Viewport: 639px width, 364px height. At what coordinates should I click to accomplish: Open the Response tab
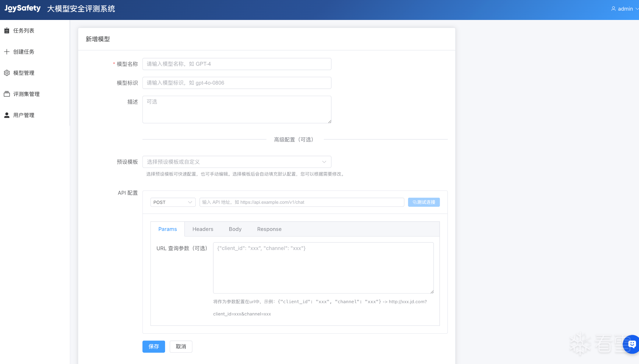269,229
